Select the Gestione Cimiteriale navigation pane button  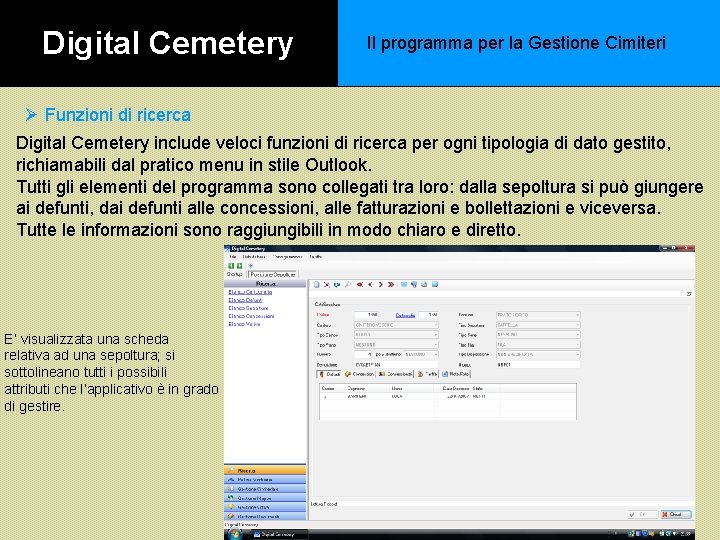(x=265, y=489)
